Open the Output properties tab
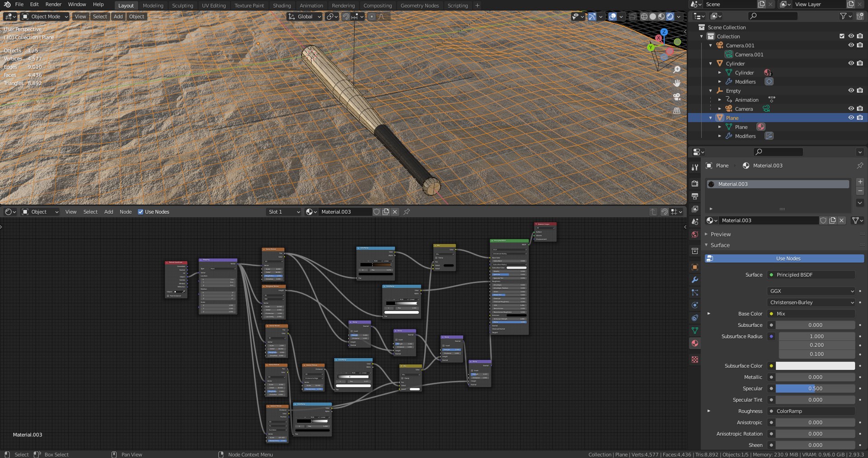The image size is (868, 458). (x=695, y=196)
